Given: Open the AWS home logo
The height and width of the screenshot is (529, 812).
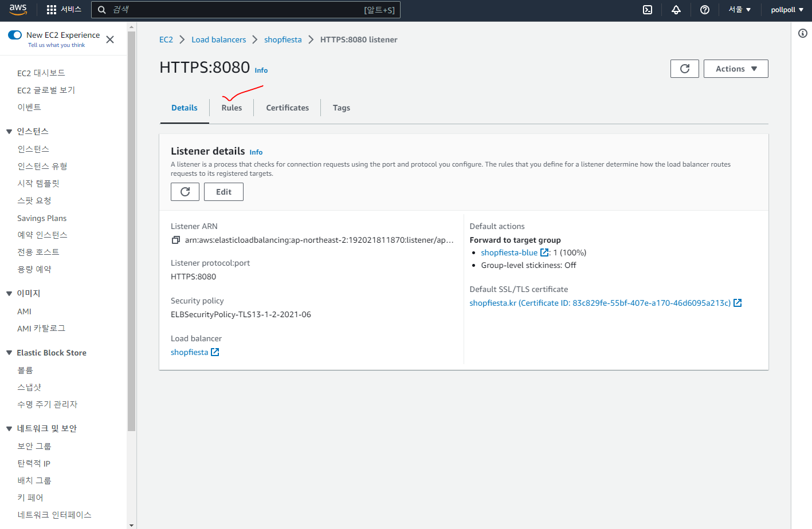Looking at the screenshot, I should tap(18, 10).
